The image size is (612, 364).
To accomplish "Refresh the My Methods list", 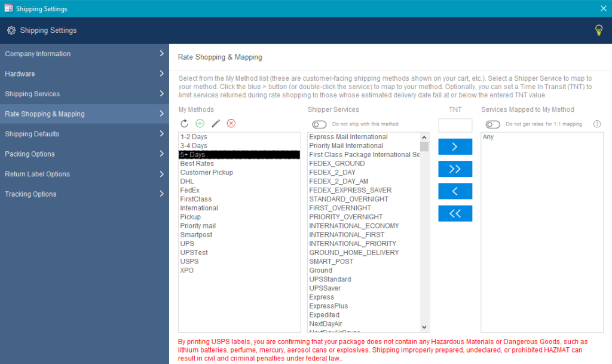I will coord(185,124).
